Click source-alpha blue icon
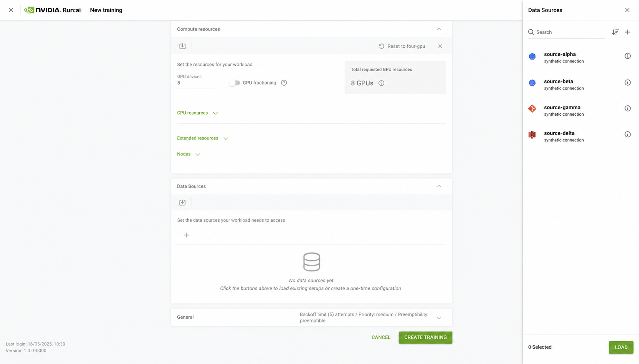This screenshot has height=364, width=639. tap(532, 57)
